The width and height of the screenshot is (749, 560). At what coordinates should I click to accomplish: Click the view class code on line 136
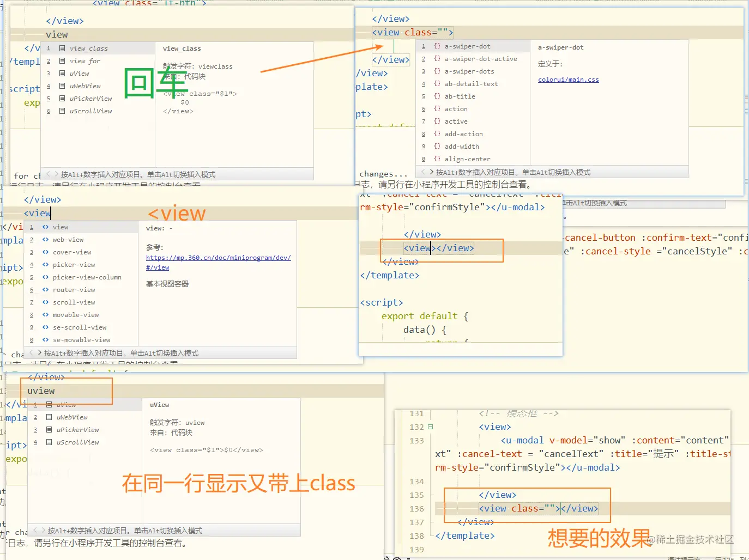point(539,508)
